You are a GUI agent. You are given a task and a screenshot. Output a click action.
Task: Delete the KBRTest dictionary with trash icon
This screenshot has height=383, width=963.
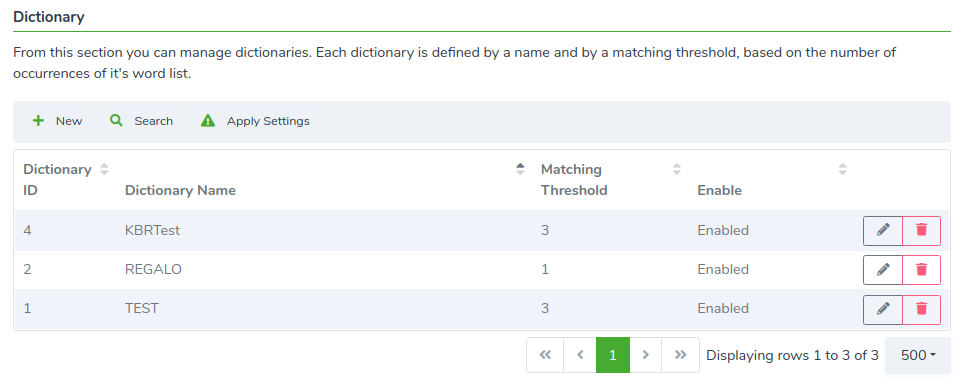tap(921, 231)
